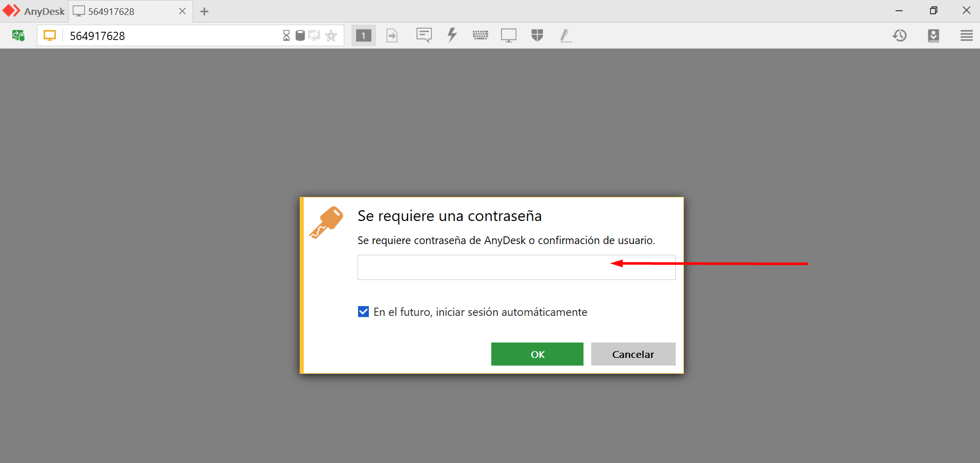Select monitor number 1 button
The height and width of the screenshot is (463, 980).
(364, 35)
